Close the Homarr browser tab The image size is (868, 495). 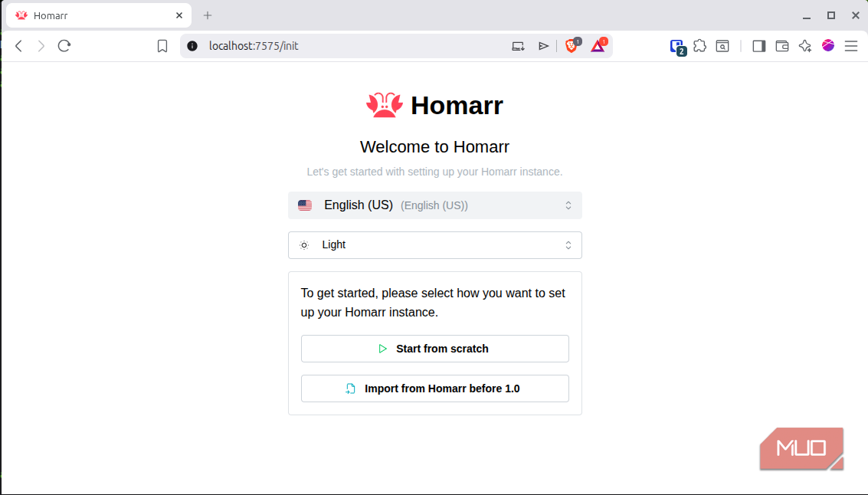pyautogui.click(x=179, y=15)
